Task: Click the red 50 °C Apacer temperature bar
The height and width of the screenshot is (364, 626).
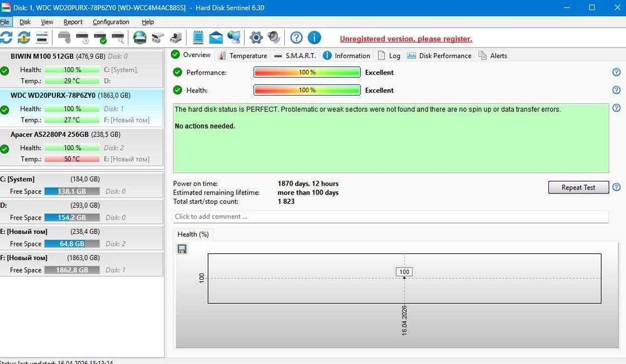Action: click(72, 159)
